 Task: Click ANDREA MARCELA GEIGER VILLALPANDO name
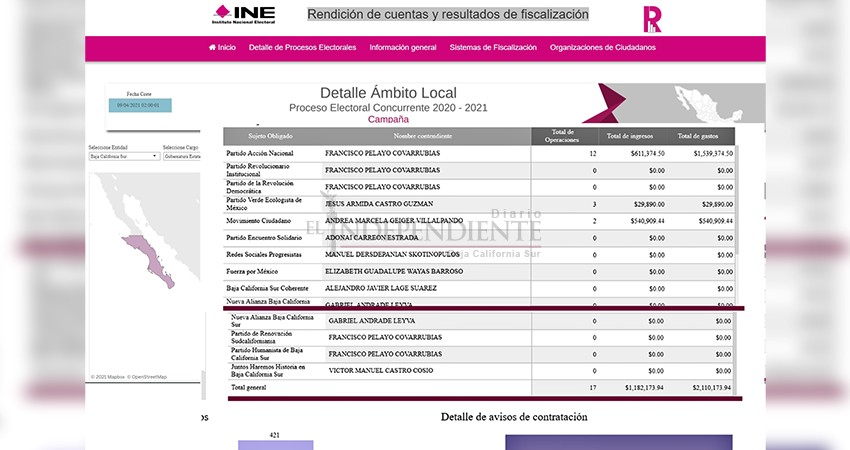(x=394, y=221)
